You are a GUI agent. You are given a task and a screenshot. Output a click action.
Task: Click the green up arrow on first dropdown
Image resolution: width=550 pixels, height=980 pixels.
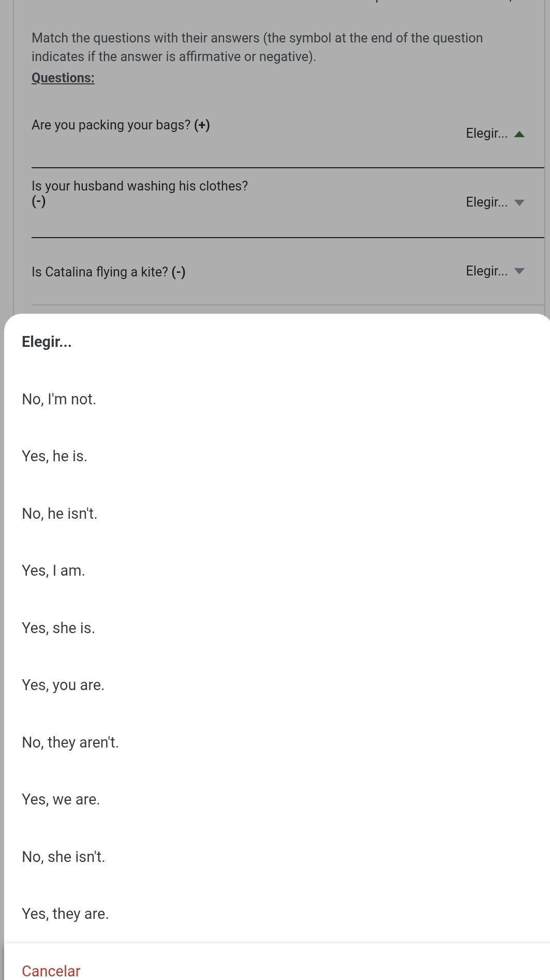pos(519,135)
